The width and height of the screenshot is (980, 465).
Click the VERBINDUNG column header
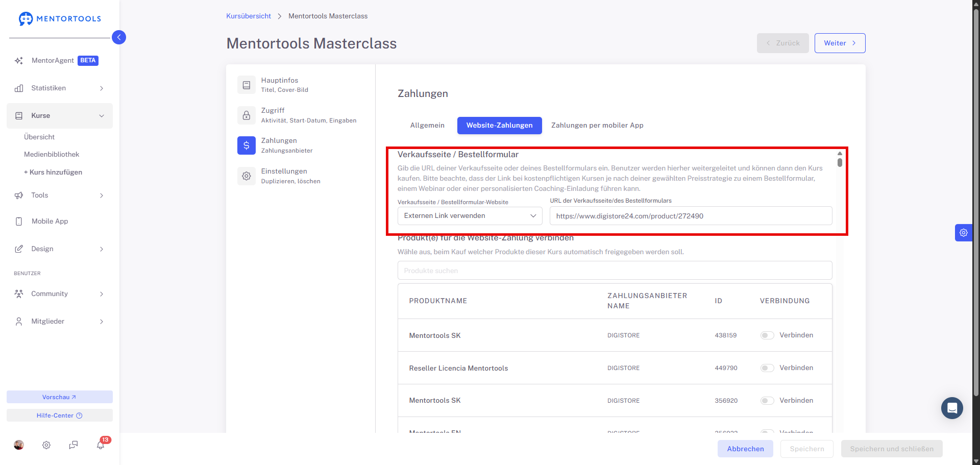pyautogui.click(x=785, y=301)
